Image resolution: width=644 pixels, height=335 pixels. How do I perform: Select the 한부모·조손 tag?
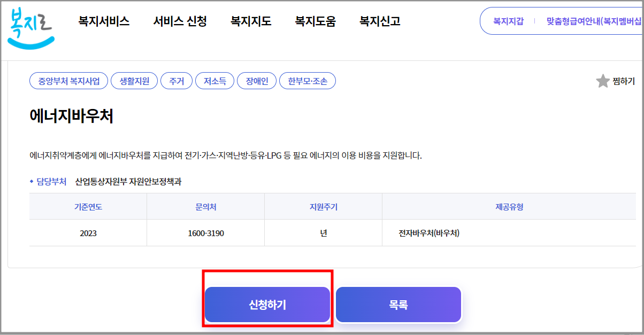pos(308,81)
